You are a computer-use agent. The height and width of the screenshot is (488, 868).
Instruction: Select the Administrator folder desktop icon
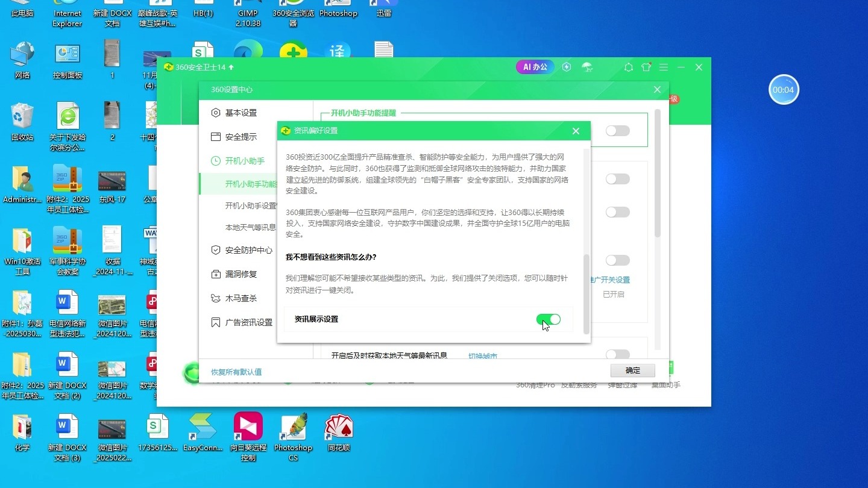pos(22,184)
